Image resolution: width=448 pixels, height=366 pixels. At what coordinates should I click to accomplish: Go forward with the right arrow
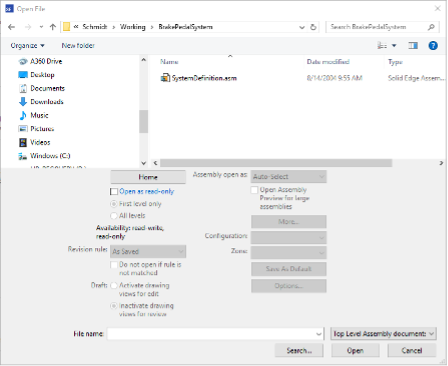28,27
